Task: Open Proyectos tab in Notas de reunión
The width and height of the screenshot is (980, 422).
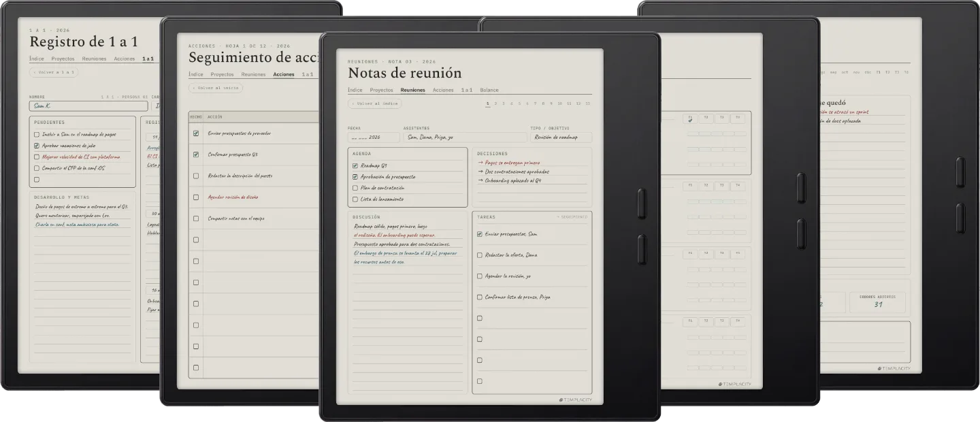Action: pyautogui.click(x=381, y=90)
